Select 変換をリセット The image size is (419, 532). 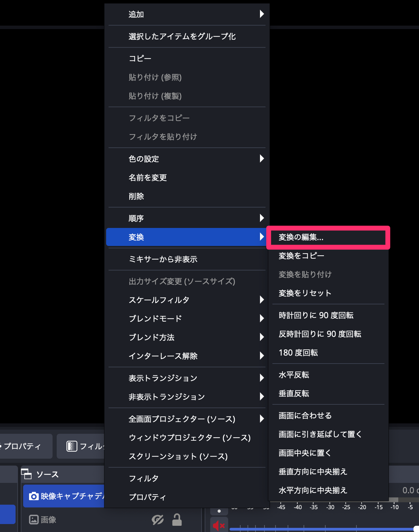pos(328,293)
